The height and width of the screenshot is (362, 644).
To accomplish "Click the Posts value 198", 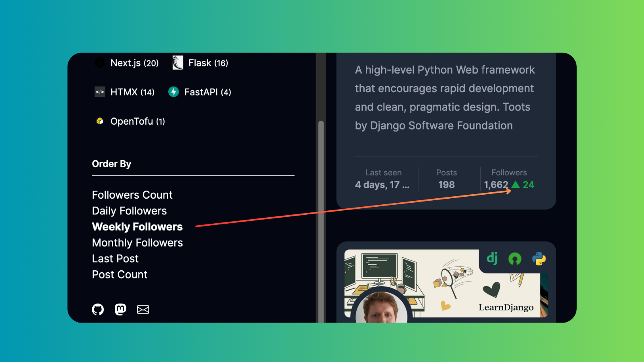I will tap(446, 185).
